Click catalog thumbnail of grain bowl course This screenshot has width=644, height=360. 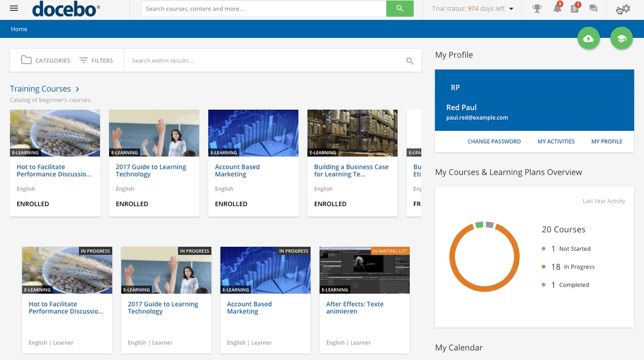[x=55, y=133]
